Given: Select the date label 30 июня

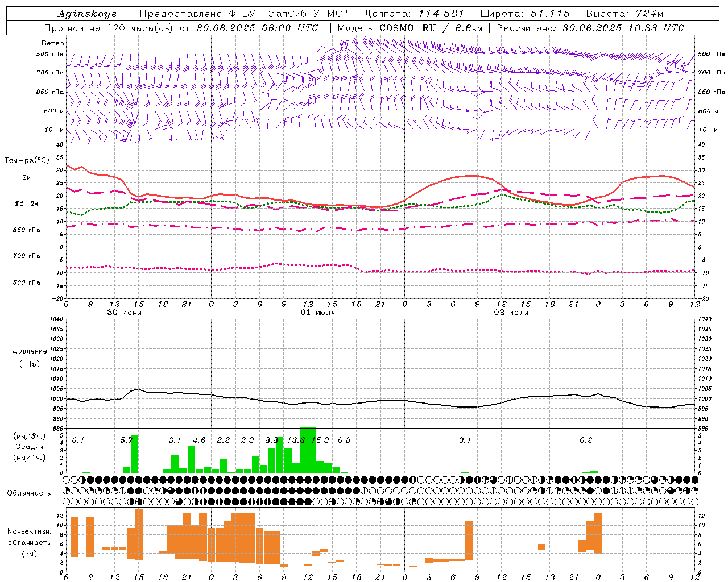Looking at the screenshot, I should [x=125, y=312].
